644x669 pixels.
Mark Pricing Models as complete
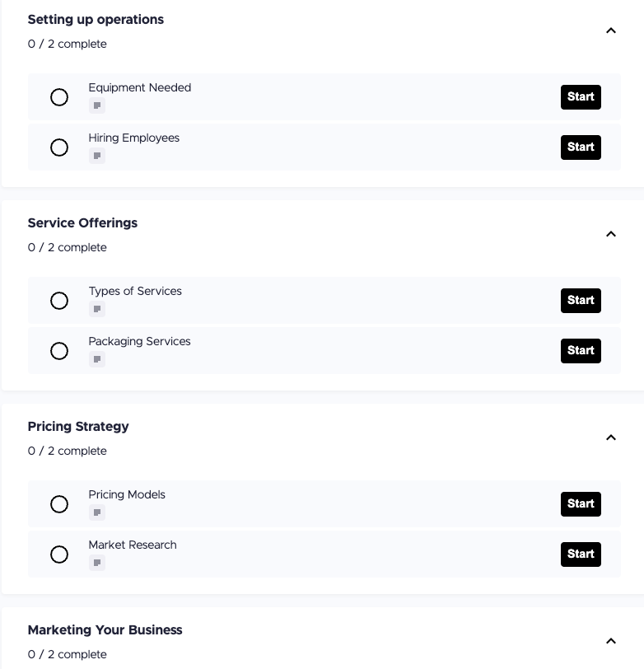coord(59,504)
